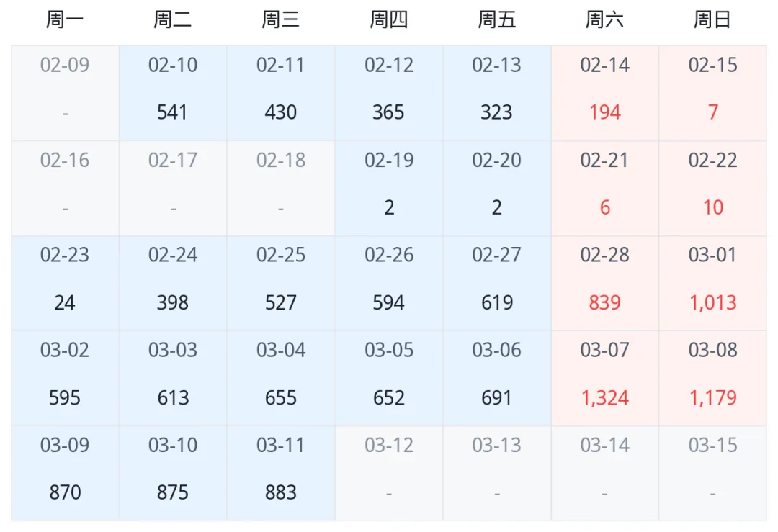Viewport: 778px width, 532px height.
Task: Choose the 02-23 cell with 24
Action: (x=65, y=283)
